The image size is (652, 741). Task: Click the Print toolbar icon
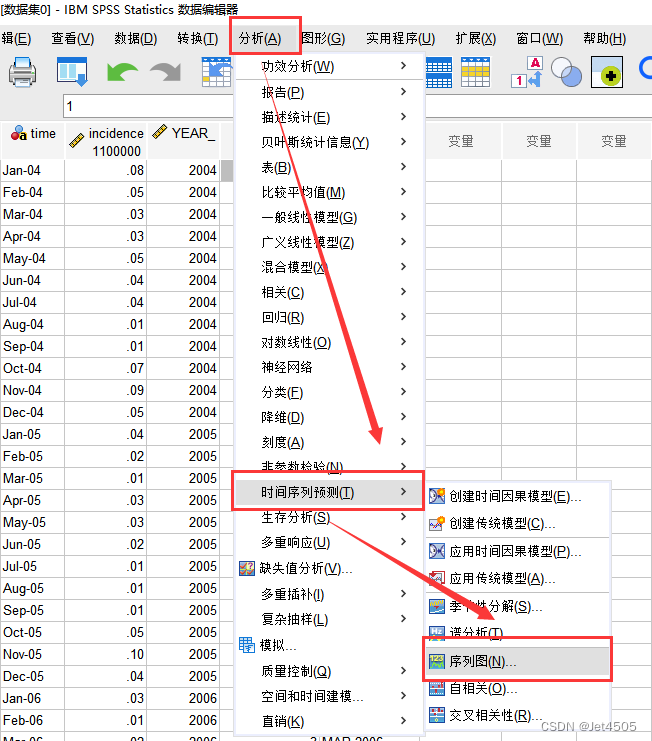pos(22,72)
